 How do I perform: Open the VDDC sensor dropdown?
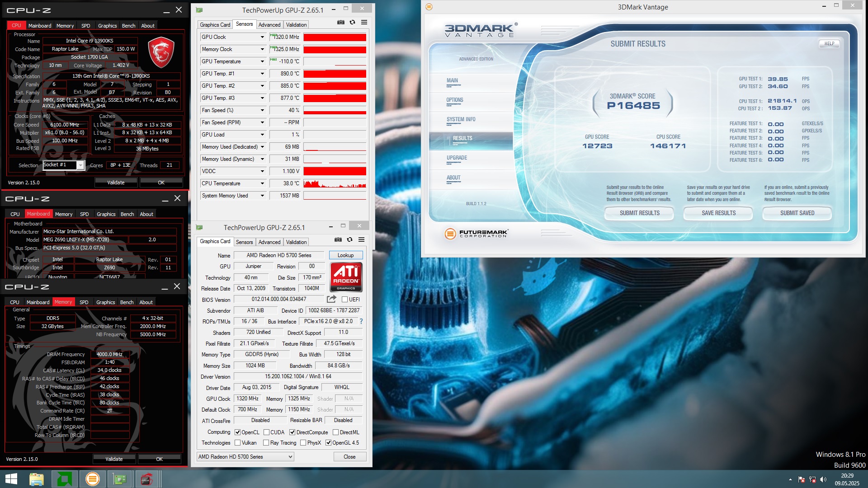point(262,171)
